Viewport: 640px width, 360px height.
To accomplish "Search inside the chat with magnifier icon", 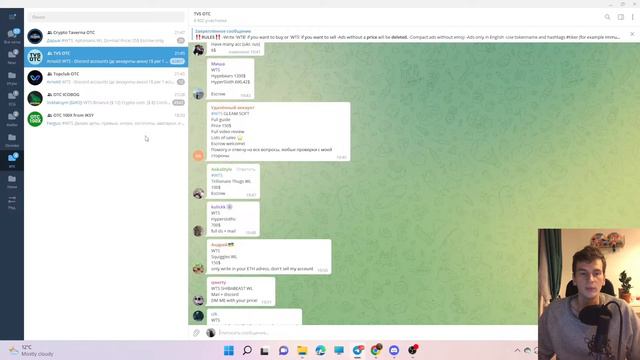I will click(607, 17).
